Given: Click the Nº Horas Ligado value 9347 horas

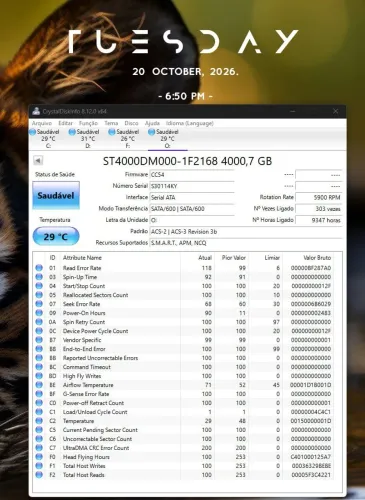Looking at the screenshot, I should [319, 220].
